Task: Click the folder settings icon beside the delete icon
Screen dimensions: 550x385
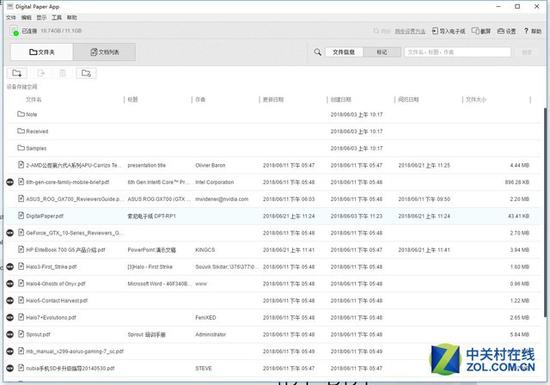Action: coord(86,73)
